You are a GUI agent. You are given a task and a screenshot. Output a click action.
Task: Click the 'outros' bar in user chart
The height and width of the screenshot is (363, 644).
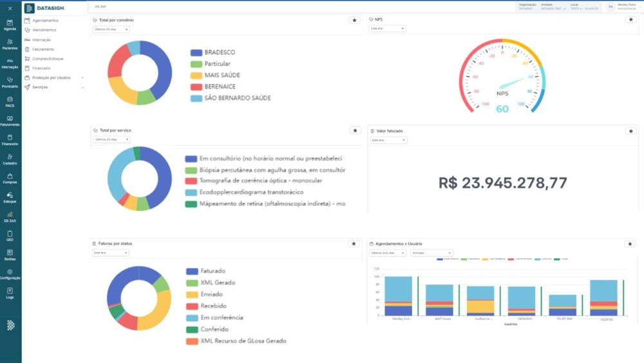click(x=603, y=298)
